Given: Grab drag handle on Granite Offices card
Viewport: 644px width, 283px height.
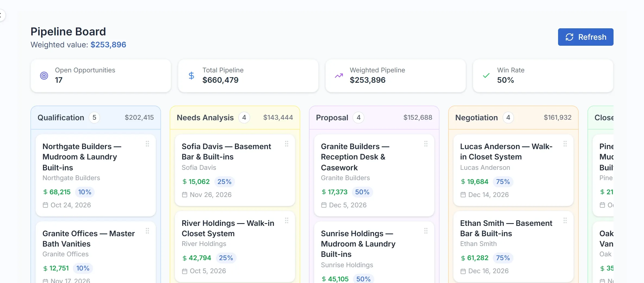Looking at the screenshot, I should 147,231.
